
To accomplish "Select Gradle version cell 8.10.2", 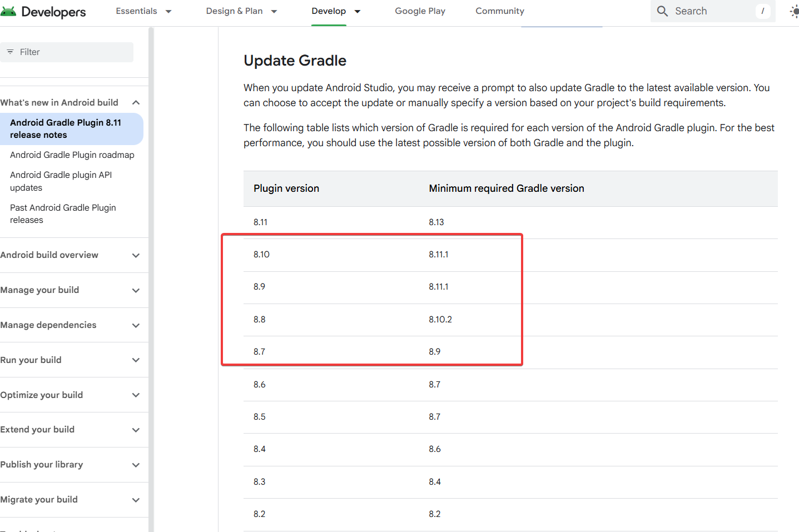I will click(x=440, y=320).
